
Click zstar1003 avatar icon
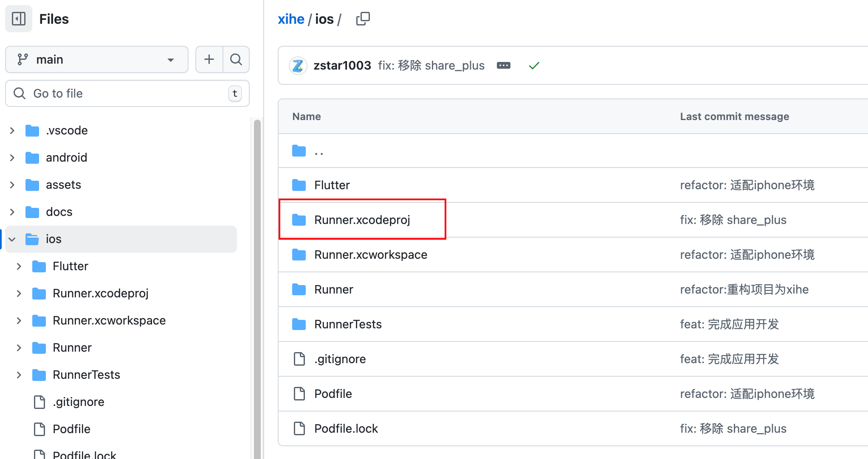pyautogui.click(x=298, y=65)
